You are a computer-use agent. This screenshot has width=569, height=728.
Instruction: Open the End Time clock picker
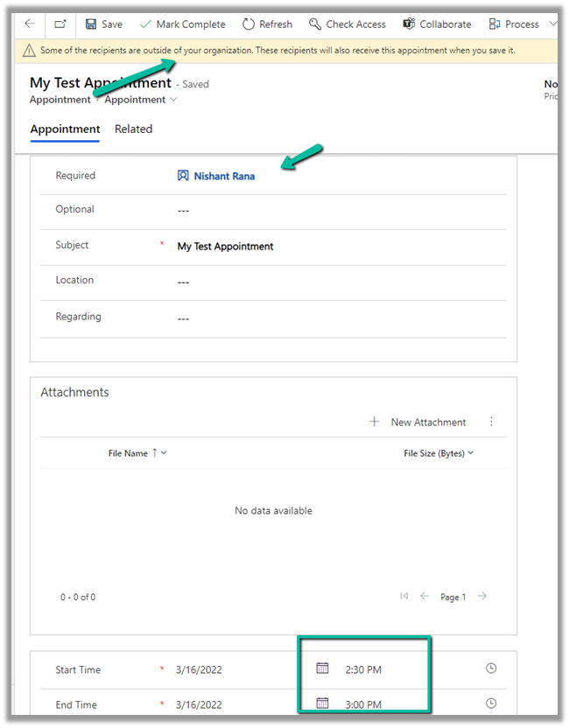click(x=491, y=703)
